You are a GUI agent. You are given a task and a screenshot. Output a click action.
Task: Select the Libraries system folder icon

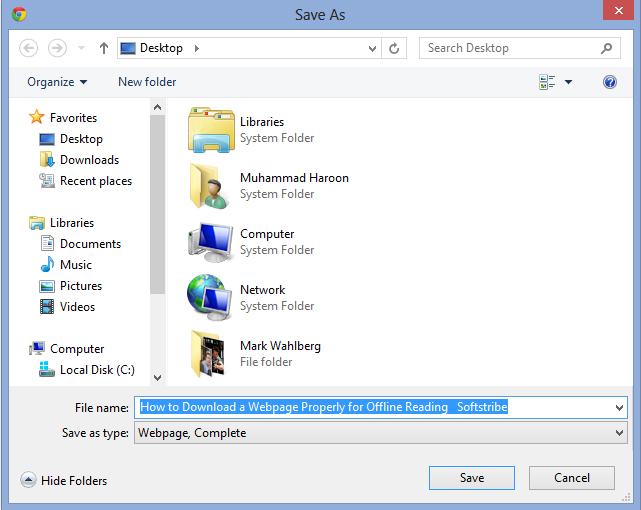click(x=211, y=130)
